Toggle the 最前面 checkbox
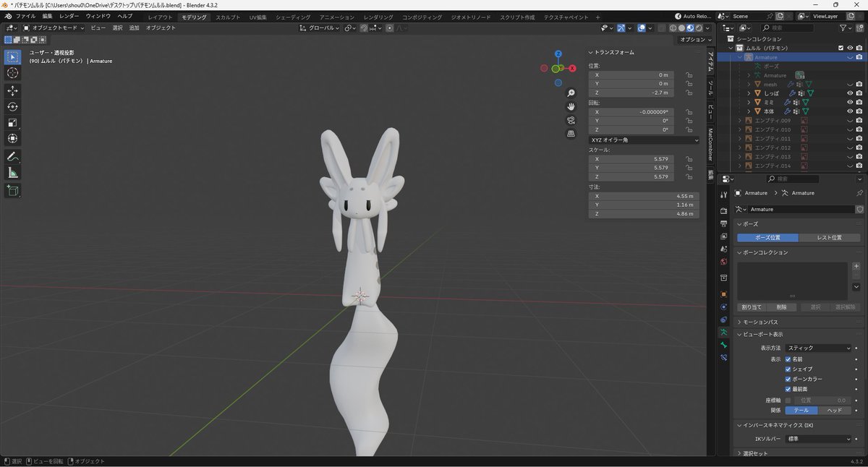 click(x=788, y=390)
